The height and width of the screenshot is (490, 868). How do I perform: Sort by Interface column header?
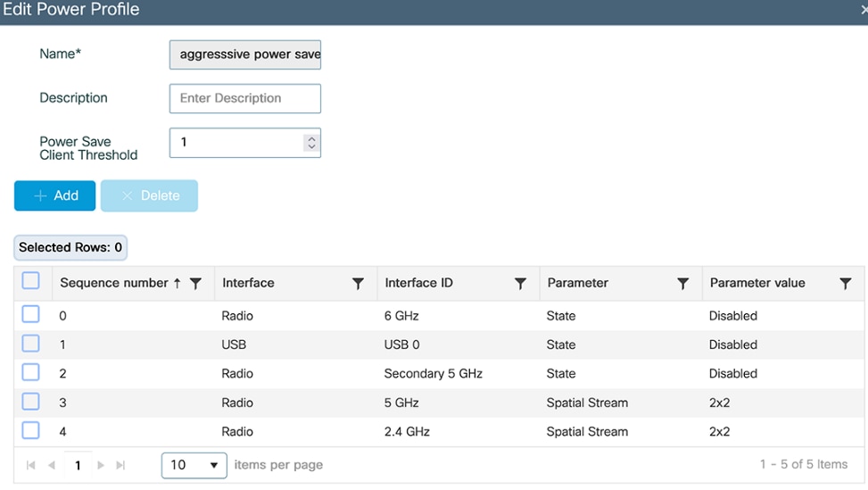click(x=248, y=283)
